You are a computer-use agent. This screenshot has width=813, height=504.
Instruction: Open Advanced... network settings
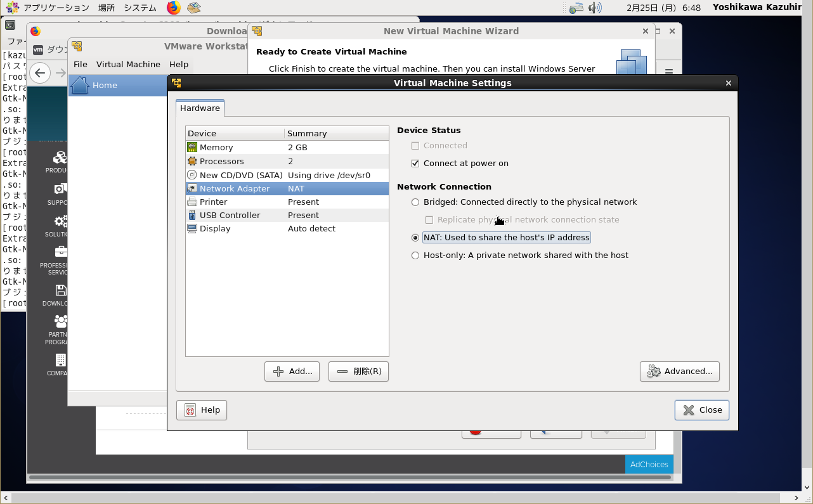[x=679, y=371]
